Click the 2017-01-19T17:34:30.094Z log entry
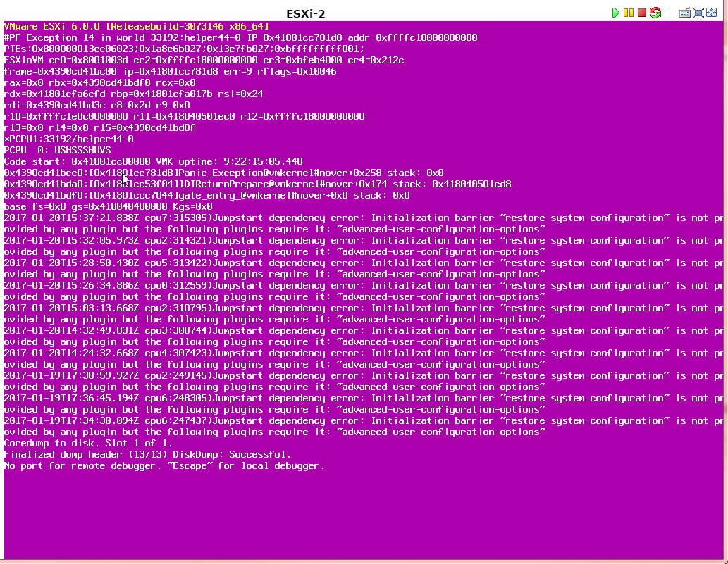 click(x=364, y=426)
